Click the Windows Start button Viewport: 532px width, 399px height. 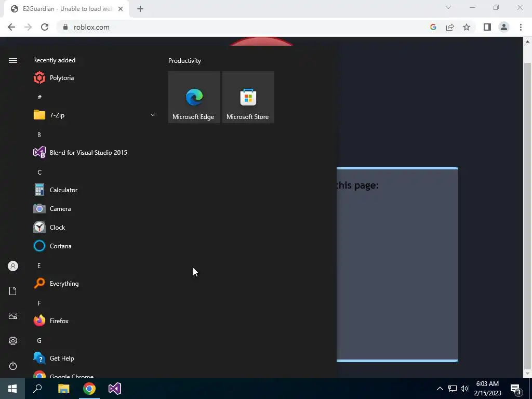pyautogui.click(x=12, y=389)
